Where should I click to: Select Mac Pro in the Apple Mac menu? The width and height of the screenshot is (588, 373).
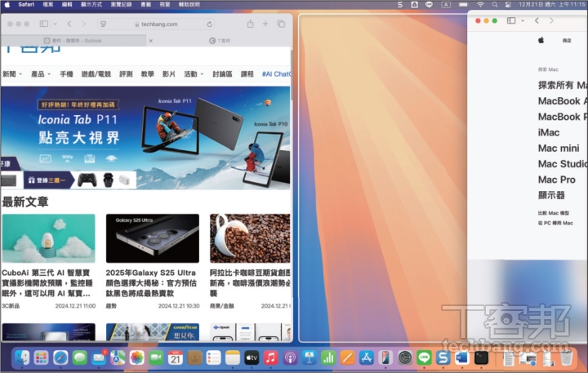coord(556,180)
